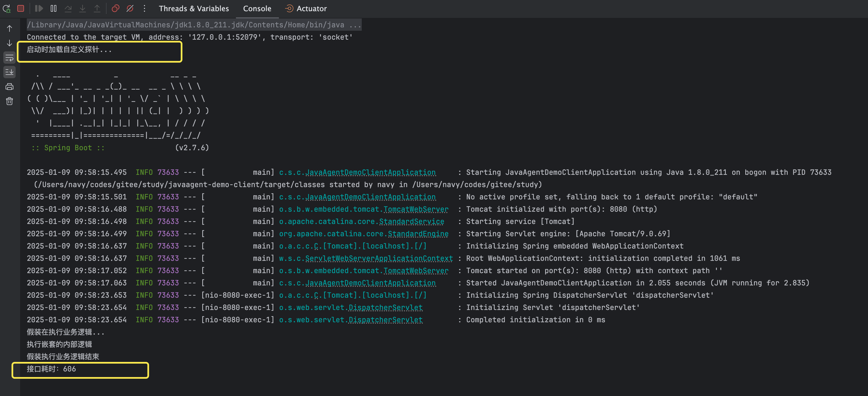
Task: Resume program execution
Action: [39, 8]
